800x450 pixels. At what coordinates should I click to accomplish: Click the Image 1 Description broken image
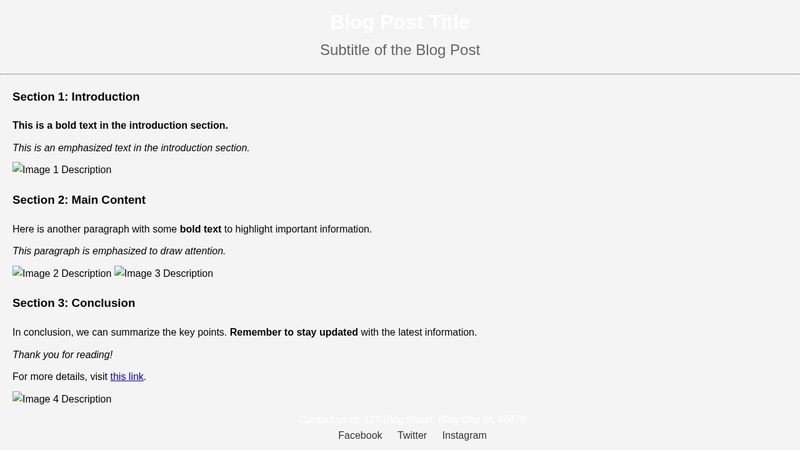[62, 170]
